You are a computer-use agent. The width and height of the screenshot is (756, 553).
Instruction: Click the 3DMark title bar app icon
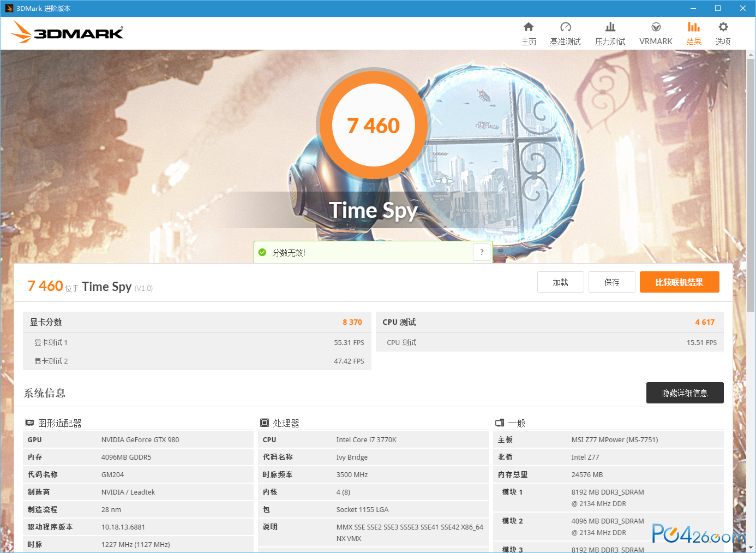[9, 8]
